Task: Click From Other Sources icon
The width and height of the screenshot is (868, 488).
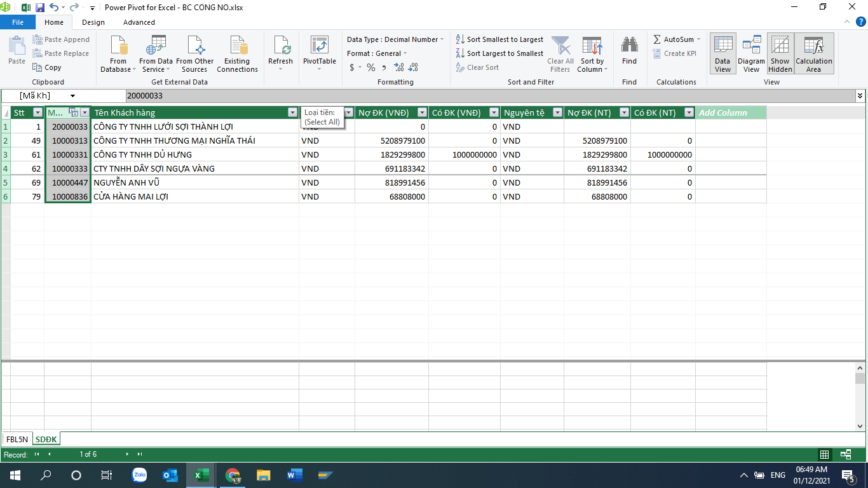Action: pos(195,48)
